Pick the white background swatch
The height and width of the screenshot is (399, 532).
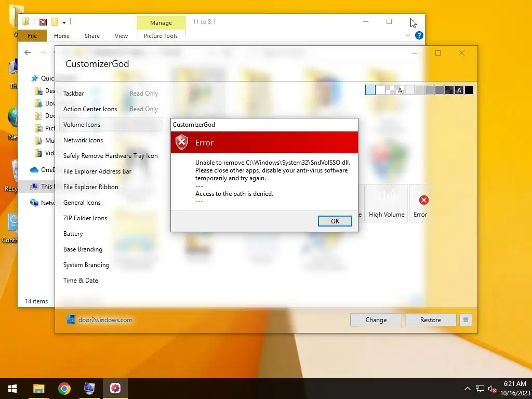coord(380,90)
